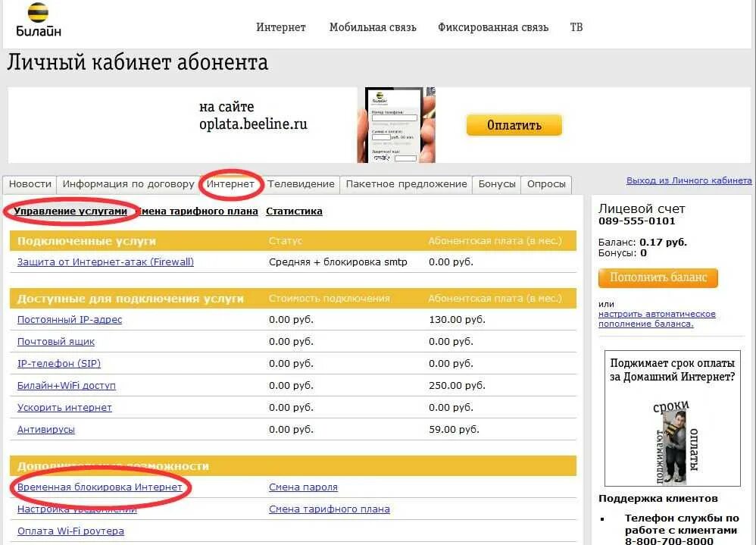Click the 250.00 руб. fee for Билайн+WiFi
This screenshot has height=545, width=756.
click(457, 386)
